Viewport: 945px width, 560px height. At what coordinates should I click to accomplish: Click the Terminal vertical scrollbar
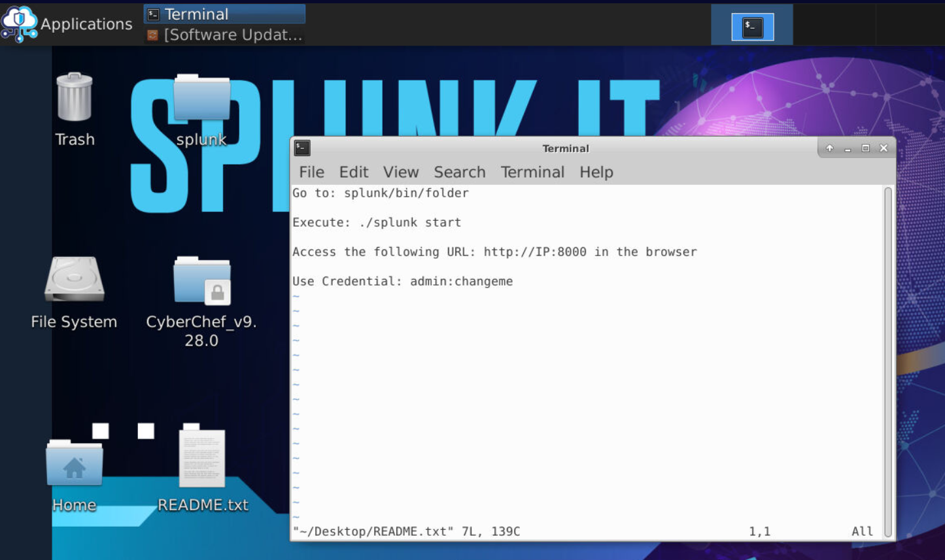click(x=887, y=362)
